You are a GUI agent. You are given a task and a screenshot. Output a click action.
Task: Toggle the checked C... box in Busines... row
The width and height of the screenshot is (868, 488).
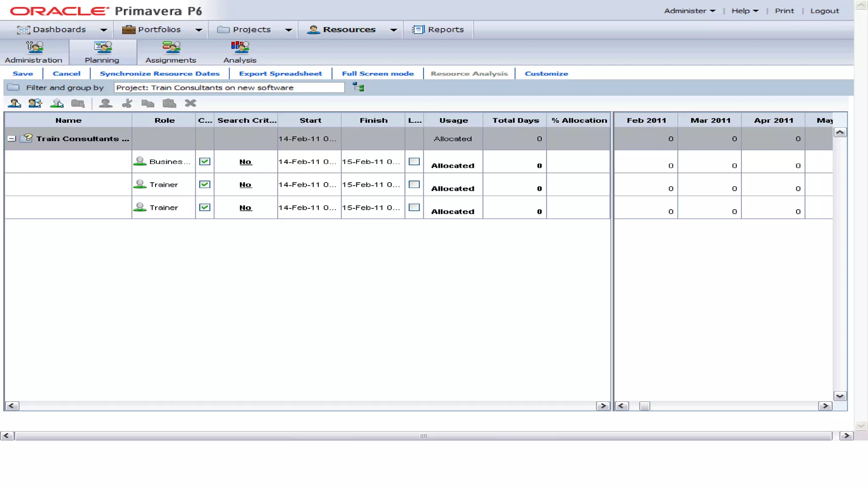pyautogui.click(x=205, y=161)
